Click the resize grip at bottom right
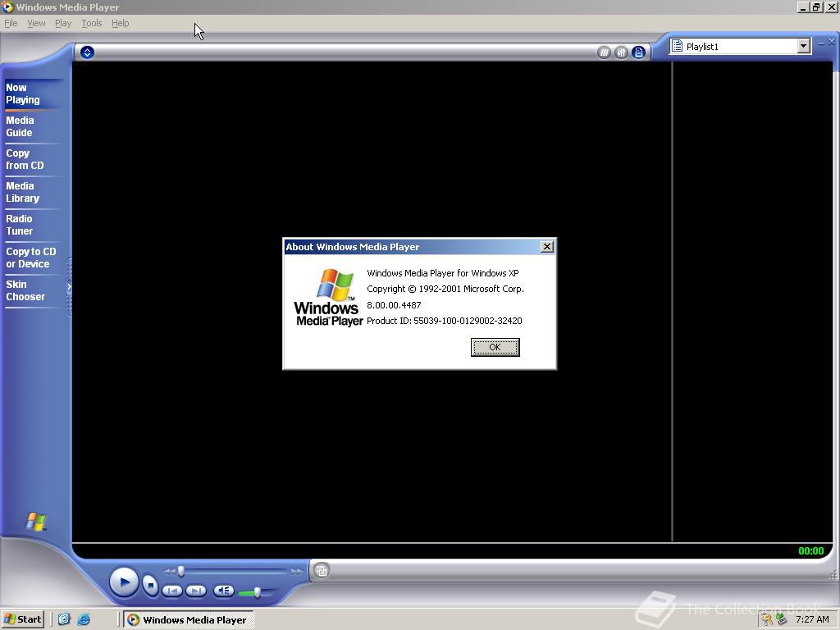The width and height of the screenshot is (840, 630). click(833, 575)
